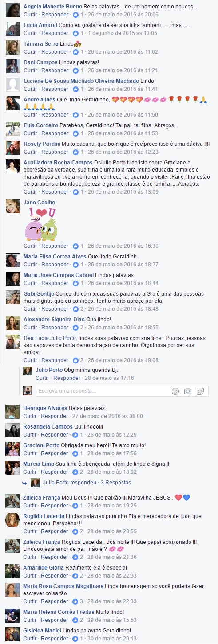Image resolution: width=218 pixels, height=644 pixels.
Task: Click like thumb icon on Graciani Porto's comment
Action: point(75,453)
